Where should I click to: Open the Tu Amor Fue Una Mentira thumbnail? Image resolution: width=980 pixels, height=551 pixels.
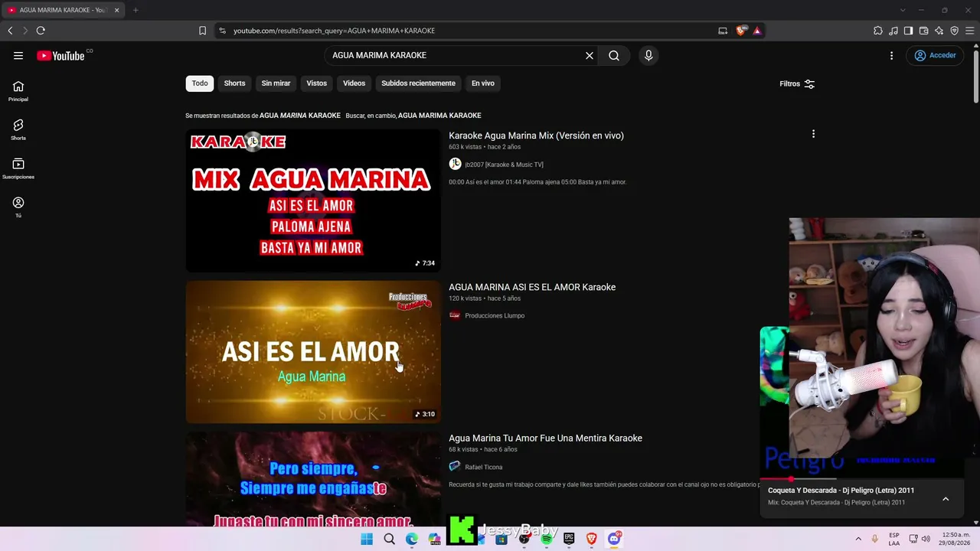[x=313, y=479]
